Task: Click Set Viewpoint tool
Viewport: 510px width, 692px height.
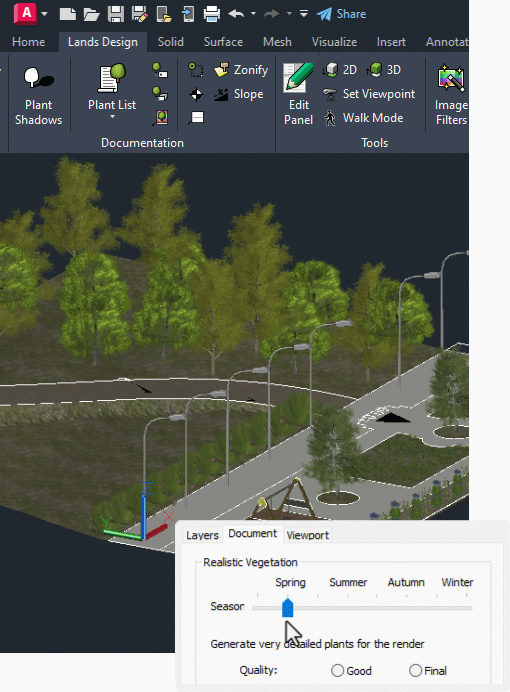Action: (369, 94)
